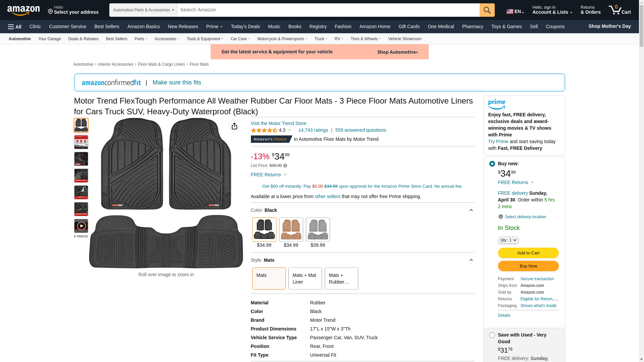Click the share icon on product image
644x362 pixels.
234,126
